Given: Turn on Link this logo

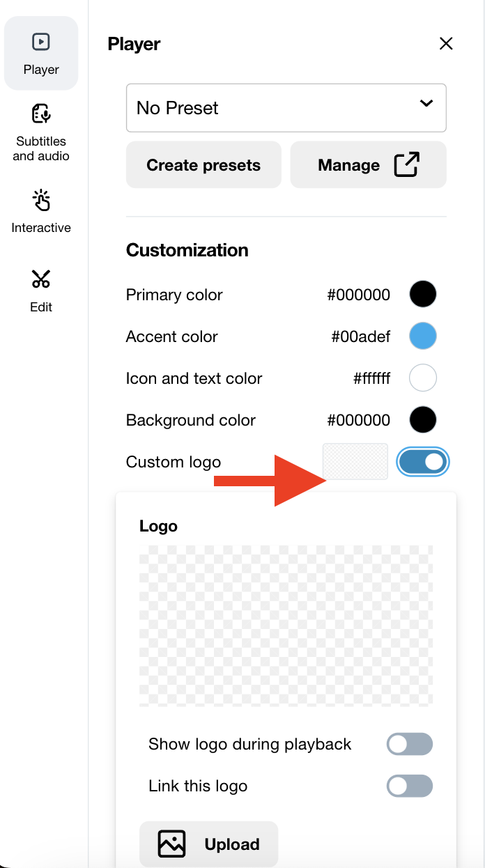Looking at the screenshot, I should [x=410, y=786].
